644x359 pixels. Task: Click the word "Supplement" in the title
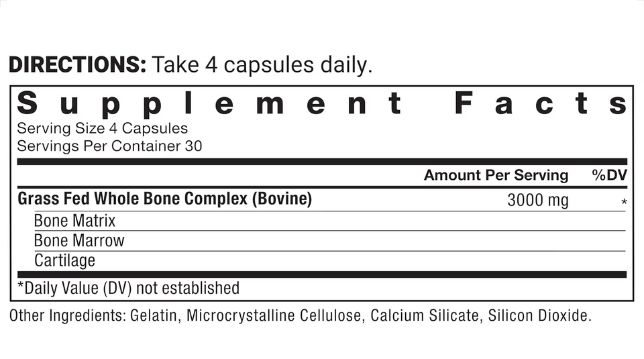pos(209,105)
